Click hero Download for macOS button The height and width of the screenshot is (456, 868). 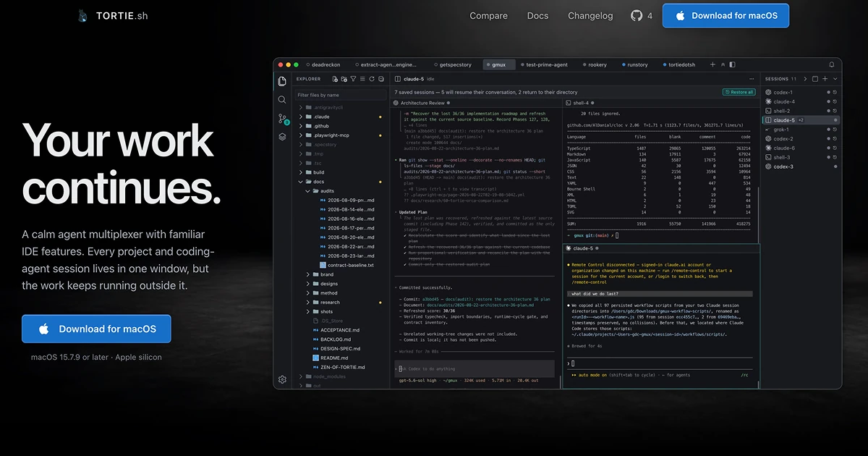[x=96, y=329]
